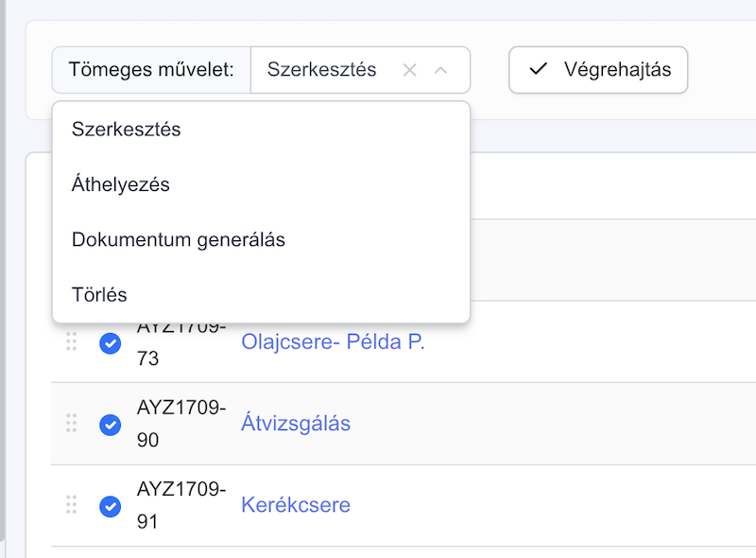Click the Végrehajtás button
Image resolution: width=756 pixels, height=558 pixels.
pos(598,70)
